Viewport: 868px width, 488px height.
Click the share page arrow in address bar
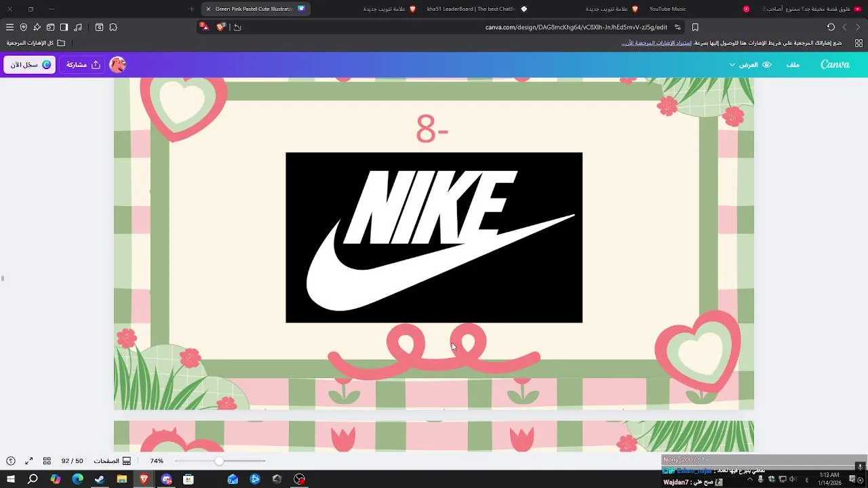point(237,27)
